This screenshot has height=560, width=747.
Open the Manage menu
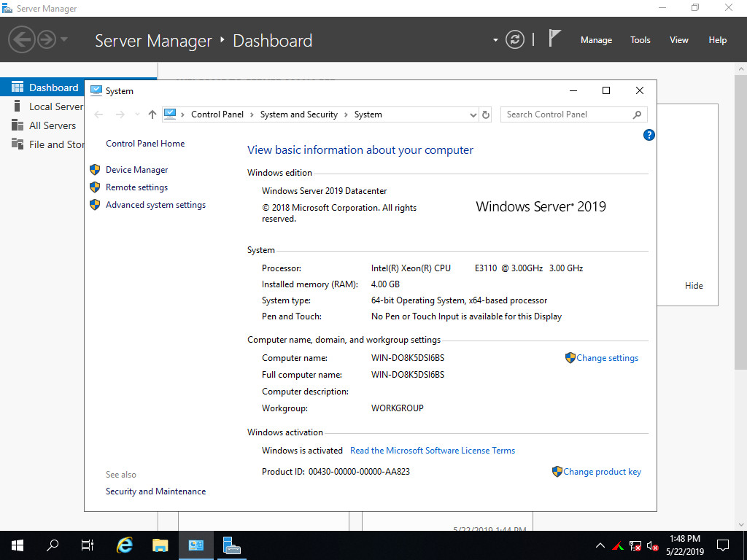pyautogui.click(x=596, y=40)
